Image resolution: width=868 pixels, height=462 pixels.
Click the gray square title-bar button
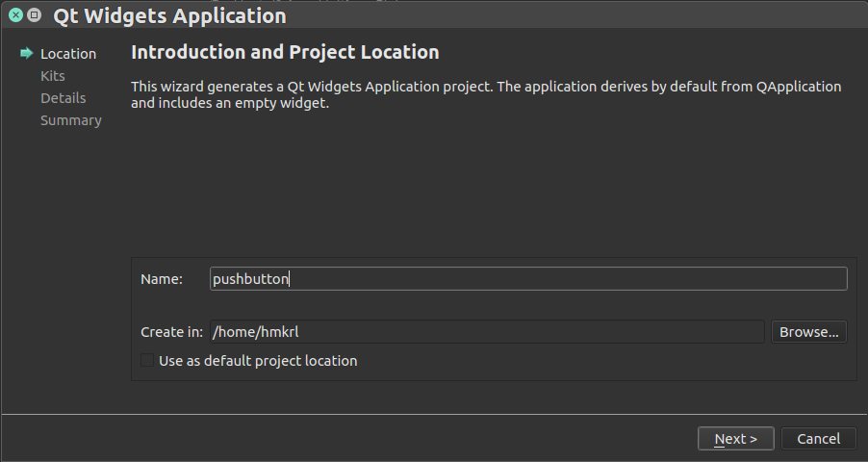pyautogui.click(x=35, y=15)
